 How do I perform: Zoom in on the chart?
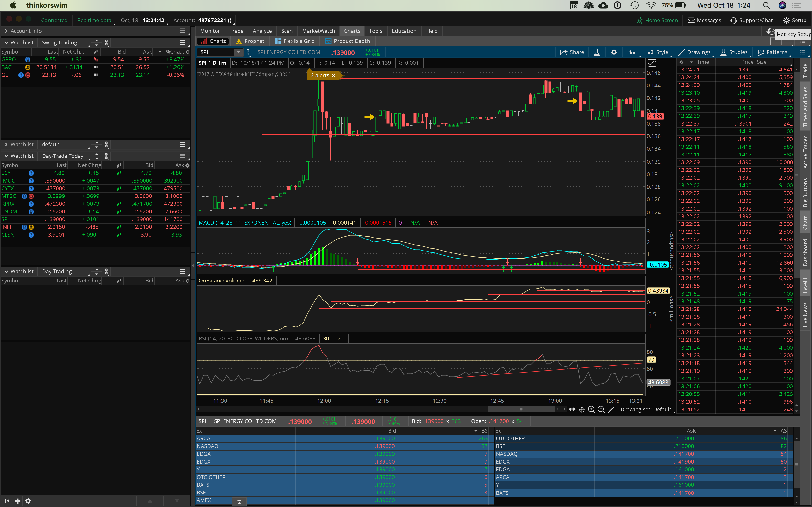pyautogui.click(x=592, y=409)
